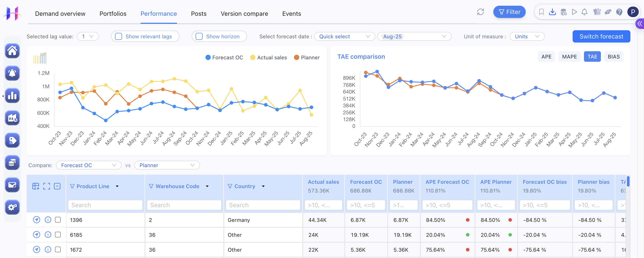644x258 pixels.
Task: Click the Switch forecast button
Action: point(601,37)
